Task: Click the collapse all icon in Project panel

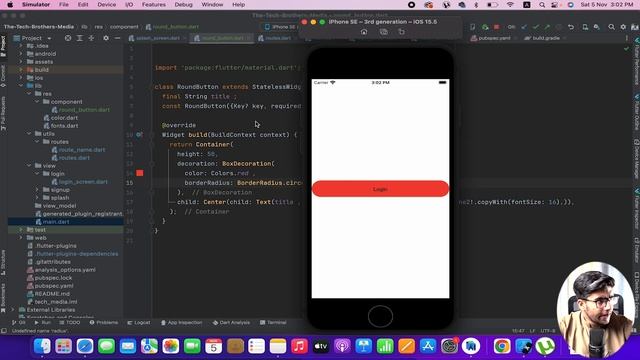Action: [91, 38]
